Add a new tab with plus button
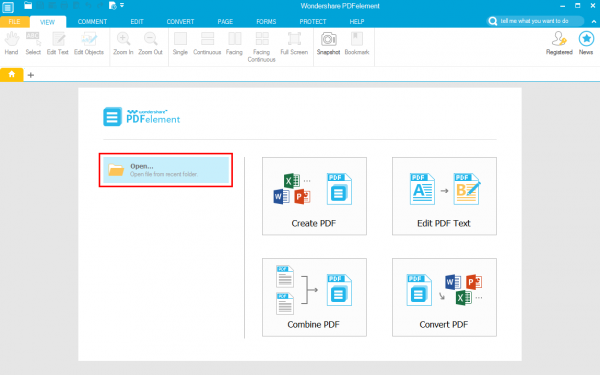 tap(31, 75)
